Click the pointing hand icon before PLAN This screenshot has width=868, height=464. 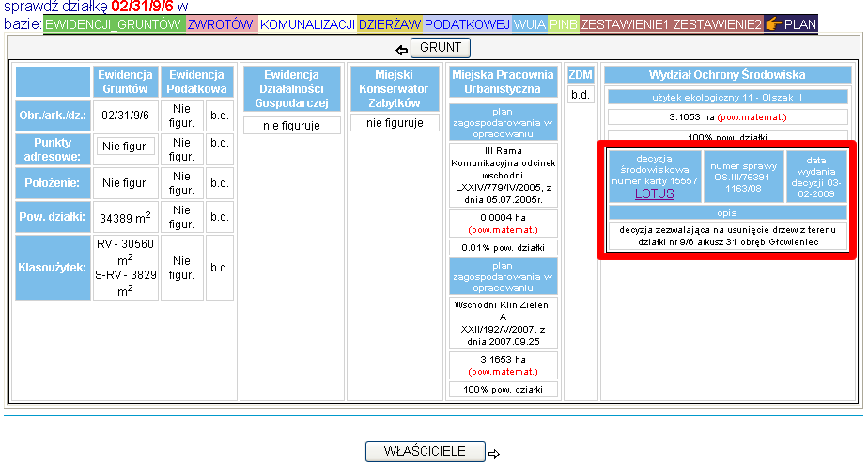click(x=773, y=24)
